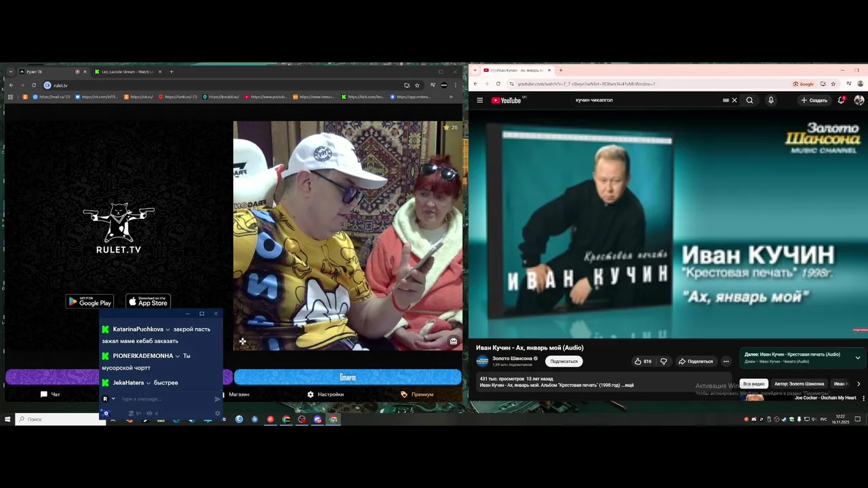The image size is (868, 488).
Task: Open the apps grid in the bookmarks bar
Action: pos(10,97)
